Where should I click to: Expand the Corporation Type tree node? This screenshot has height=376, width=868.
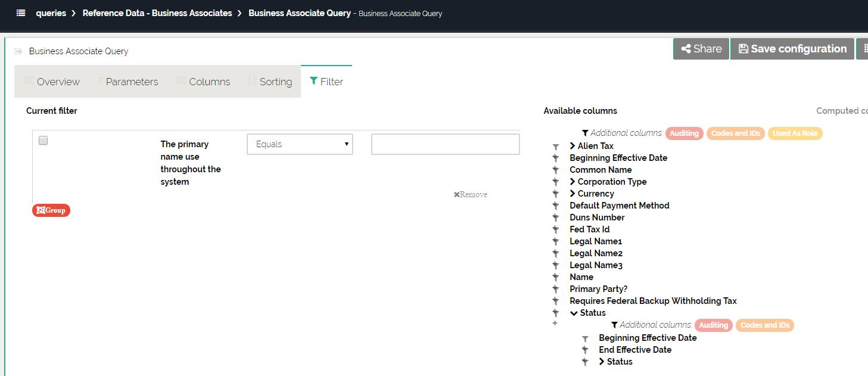pos(573,182)
